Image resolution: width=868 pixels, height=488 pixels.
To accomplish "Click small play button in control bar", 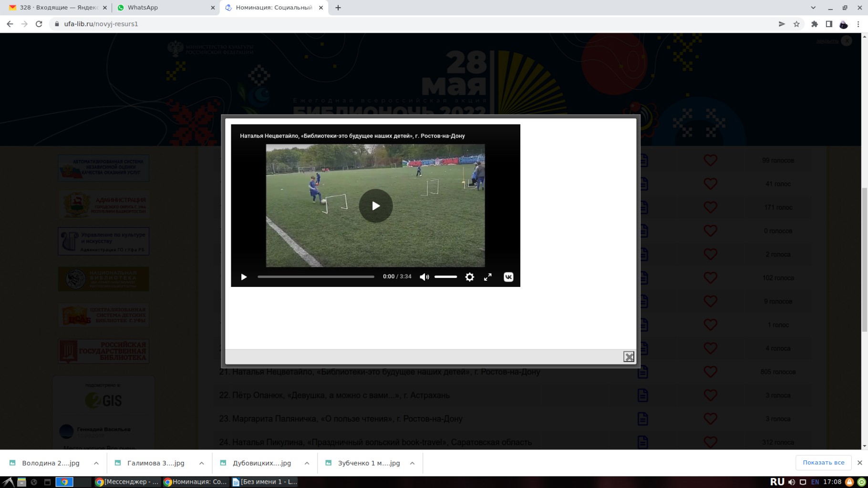I will click(x=244, y=277).
